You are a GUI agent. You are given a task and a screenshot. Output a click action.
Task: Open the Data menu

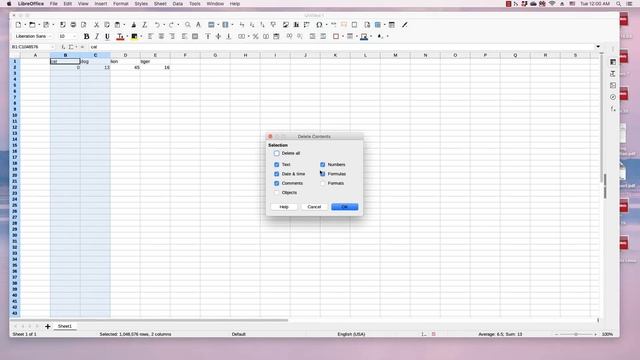click(x=178, y=4)
